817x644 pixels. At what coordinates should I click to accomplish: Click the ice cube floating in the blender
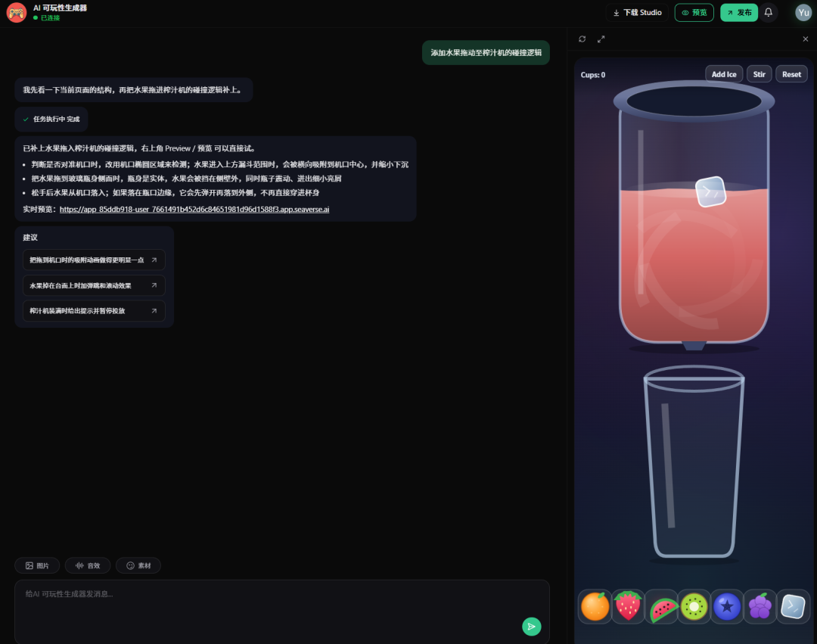(710, 191)
